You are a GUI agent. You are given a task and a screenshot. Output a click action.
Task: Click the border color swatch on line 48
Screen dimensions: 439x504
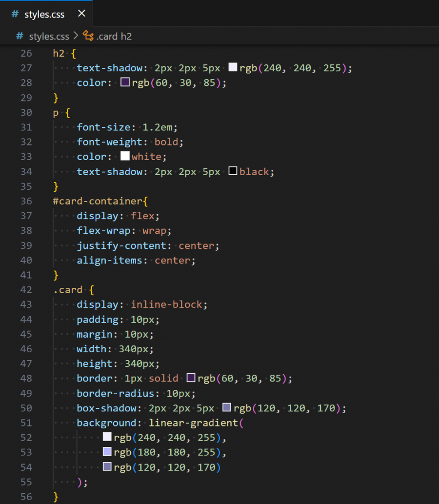(191, 377)
